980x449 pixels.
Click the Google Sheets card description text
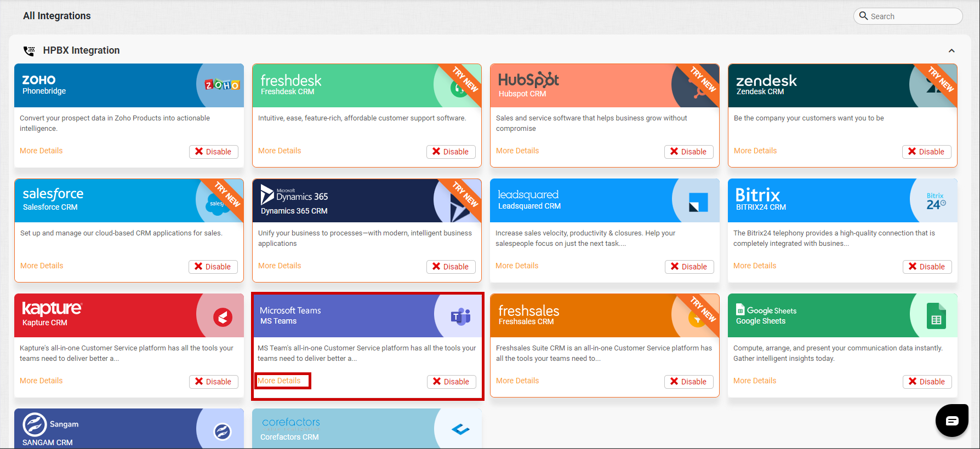pos(838,353)
